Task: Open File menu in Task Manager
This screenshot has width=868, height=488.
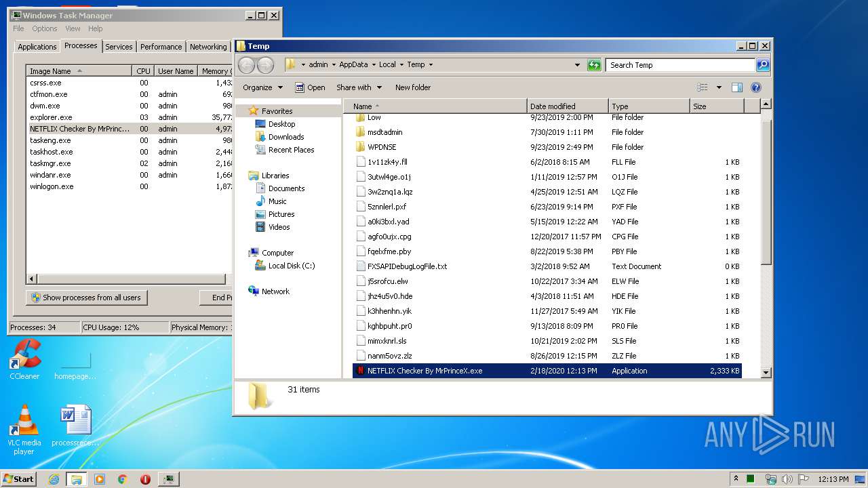Action: click(x=18, y=28)
